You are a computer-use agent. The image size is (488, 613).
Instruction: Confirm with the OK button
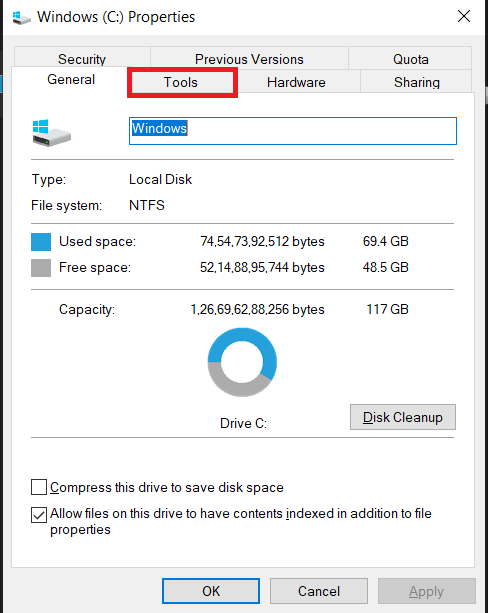click(x=211, y=591)
